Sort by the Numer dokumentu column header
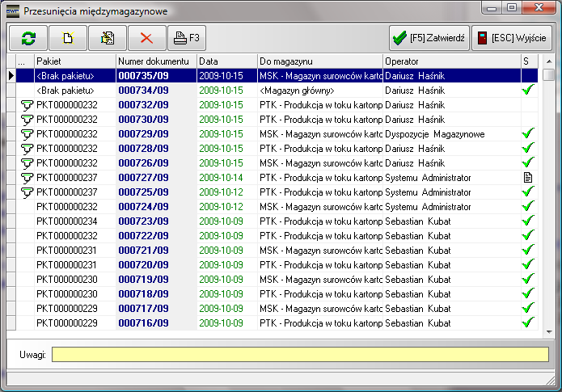Screen dimensions: 562x392 pyautogui.click(x=155, y=61)
